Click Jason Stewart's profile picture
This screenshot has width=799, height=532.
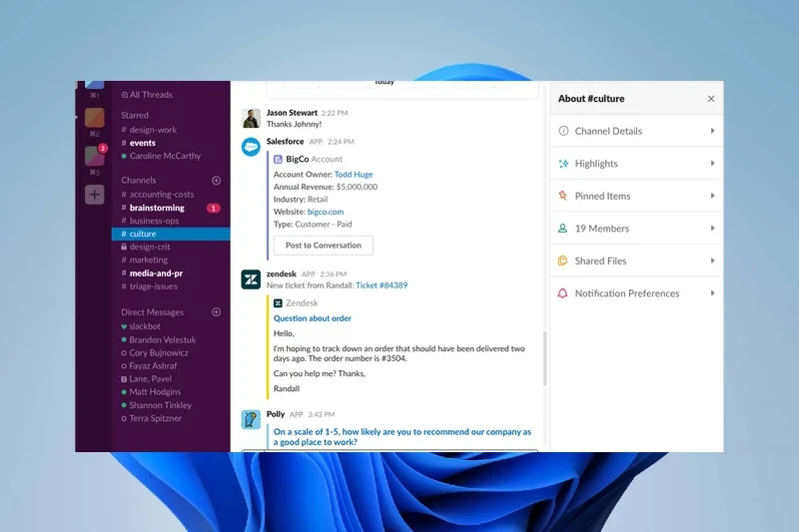251,118
